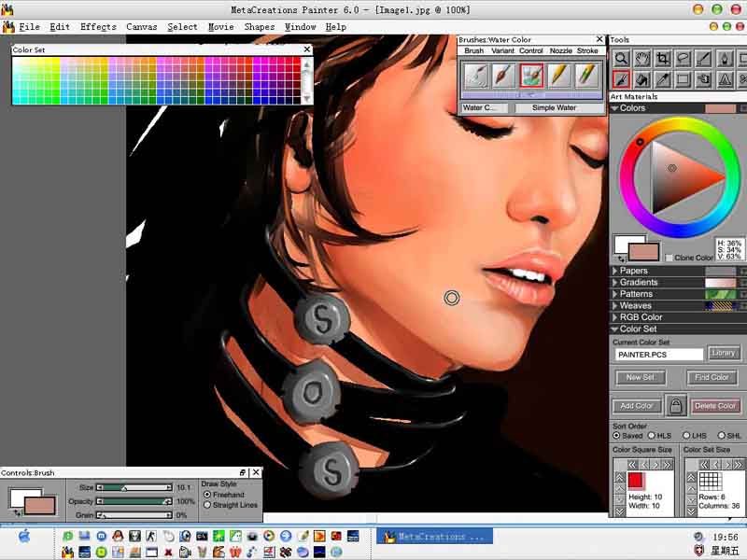
Task: Click the color set size grid preview
Action: point(710,481)
